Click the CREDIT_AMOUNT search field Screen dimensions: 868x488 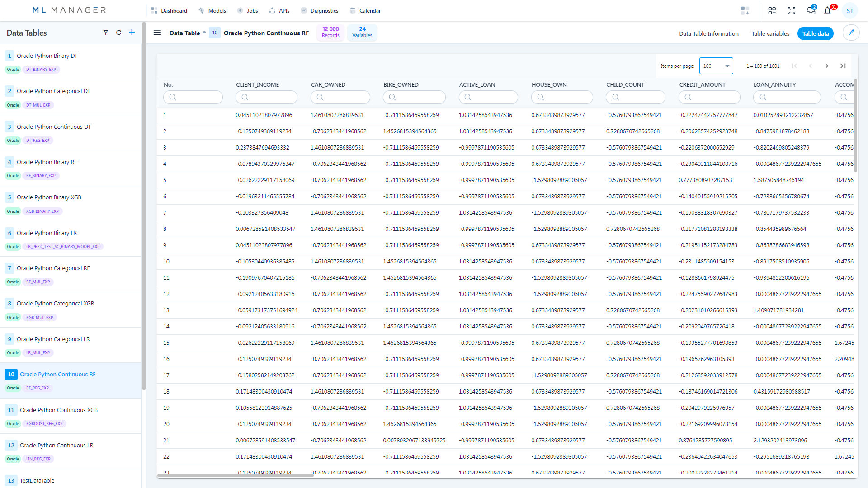pos(709,97)
